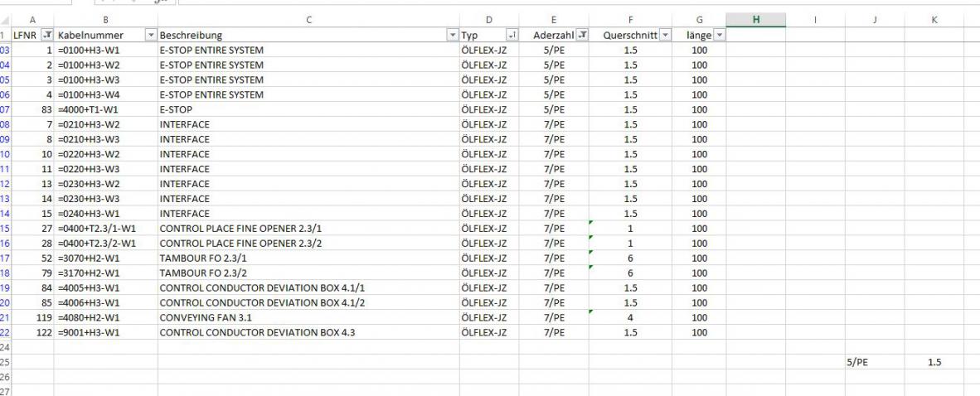This screenshot has height=396, width=980.
Task: Click cell =0100+H3-W4
Action: (x=105, y=95)
